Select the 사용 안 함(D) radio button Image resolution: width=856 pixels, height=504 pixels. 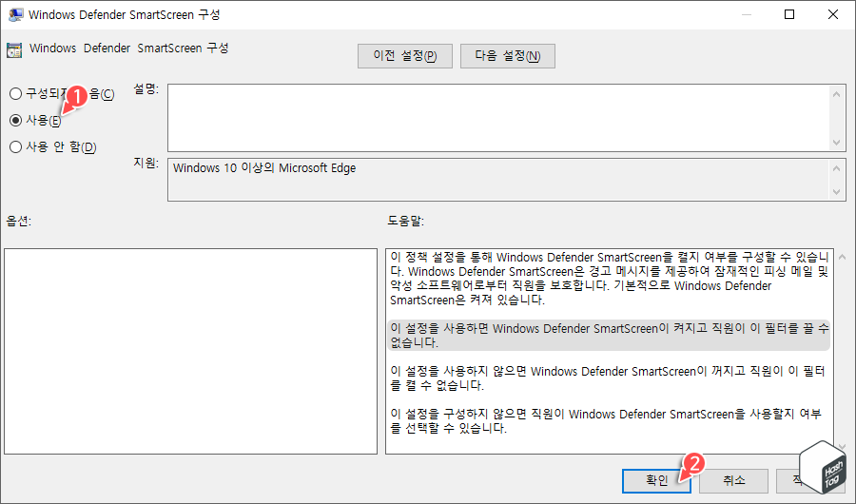pyautogui.click(x=16, y=146)
